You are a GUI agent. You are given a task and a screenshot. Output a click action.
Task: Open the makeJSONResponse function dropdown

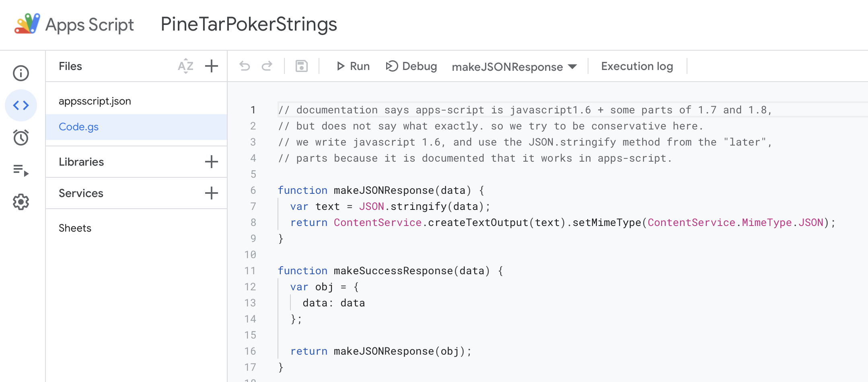(x=514, y=67)
